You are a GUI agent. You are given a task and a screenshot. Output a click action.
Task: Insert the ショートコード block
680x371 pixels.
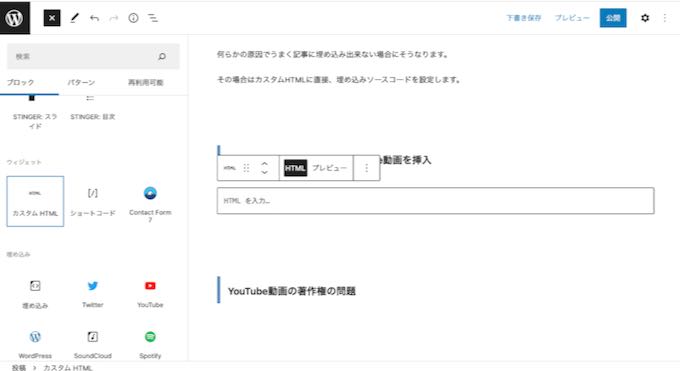(x=92, y=201)
